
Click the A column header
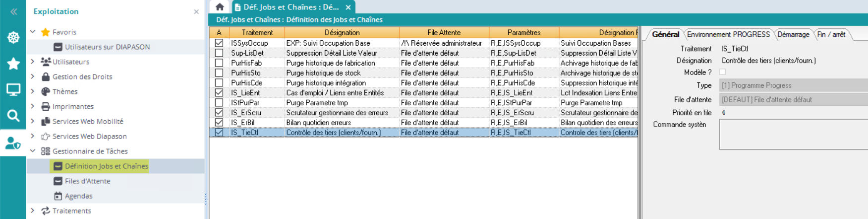pyautogui.click(x=219, y=32)
